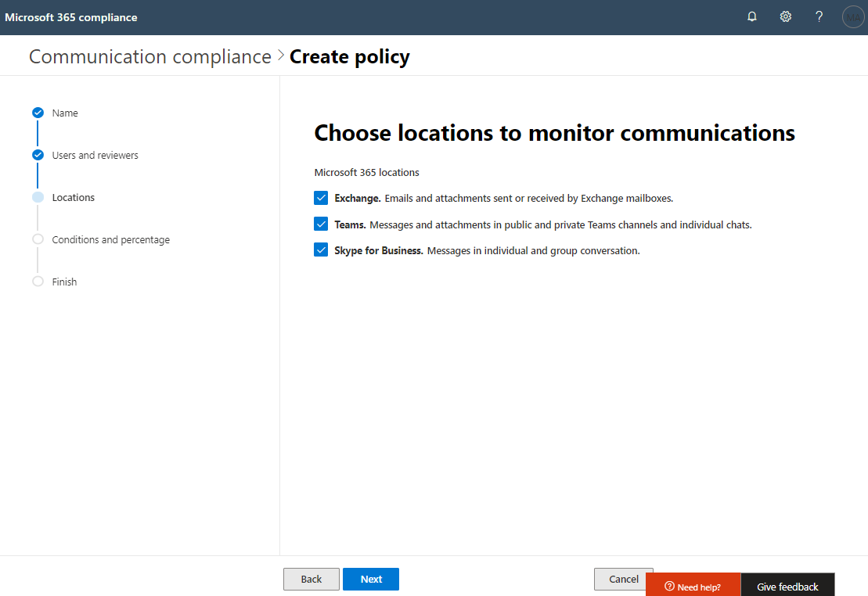Select the Conditions and percentage step label

[x=110, y=239]
